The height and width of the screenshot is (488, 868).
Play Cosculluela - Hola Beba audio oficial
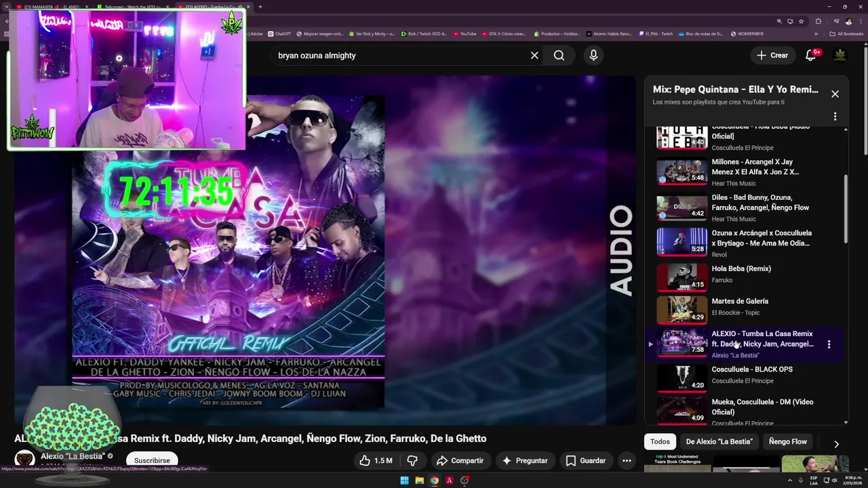coord(744,138)
